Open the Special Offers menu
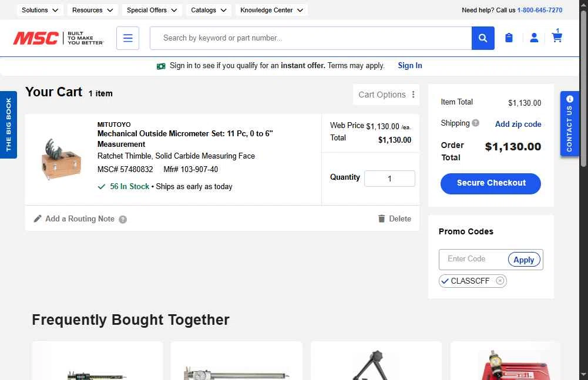Image resolution: width=588 pixels, height=380 pixels. tap(152, 10)
